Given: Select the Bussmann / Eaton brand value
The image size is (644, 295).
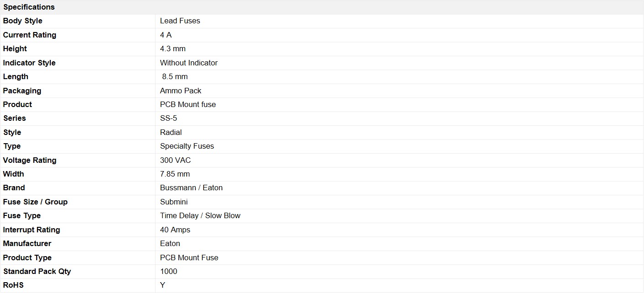Looking at the screenshot, I should [x=191, y=188].
